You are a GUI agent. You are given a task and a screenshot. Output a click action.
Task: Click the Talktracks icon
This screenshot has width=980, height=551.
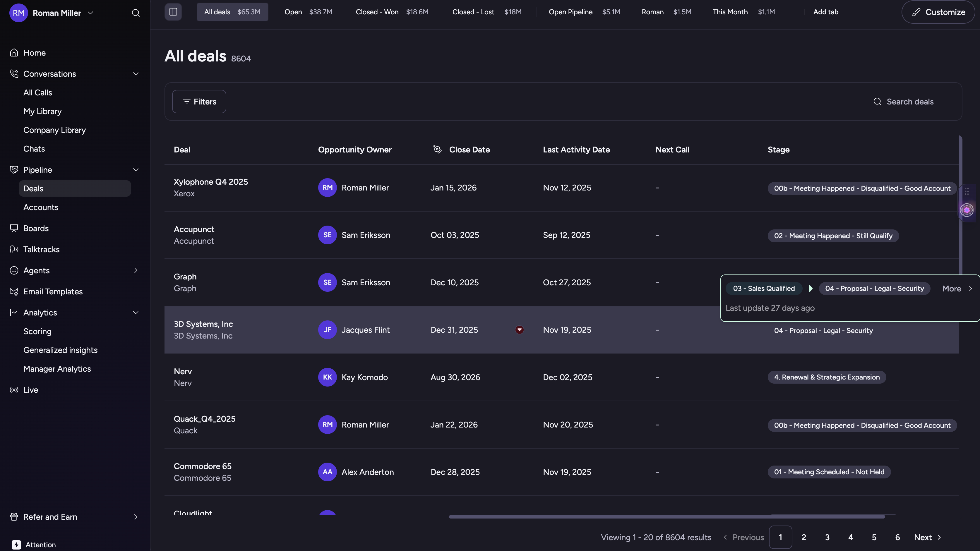(14, 249)
